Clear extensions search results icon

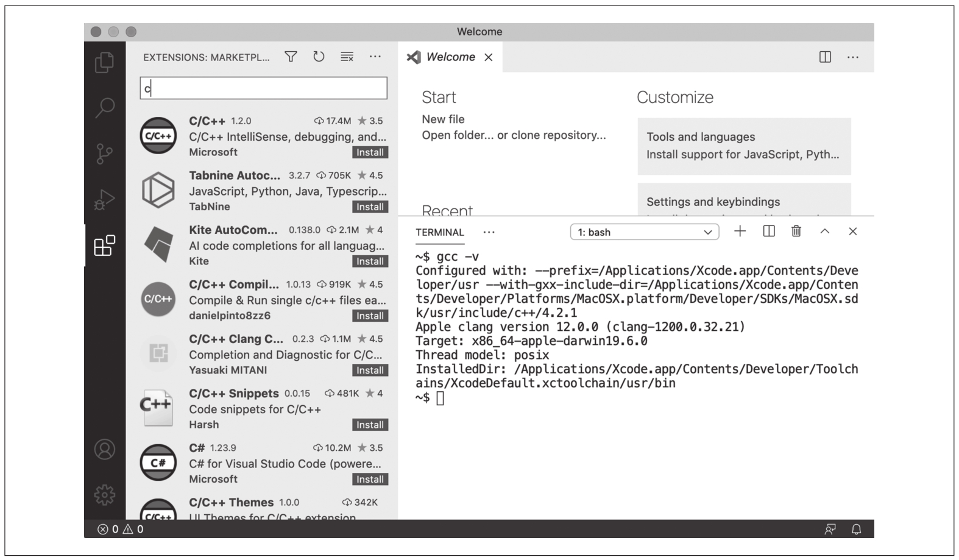(x=347, y=57)
